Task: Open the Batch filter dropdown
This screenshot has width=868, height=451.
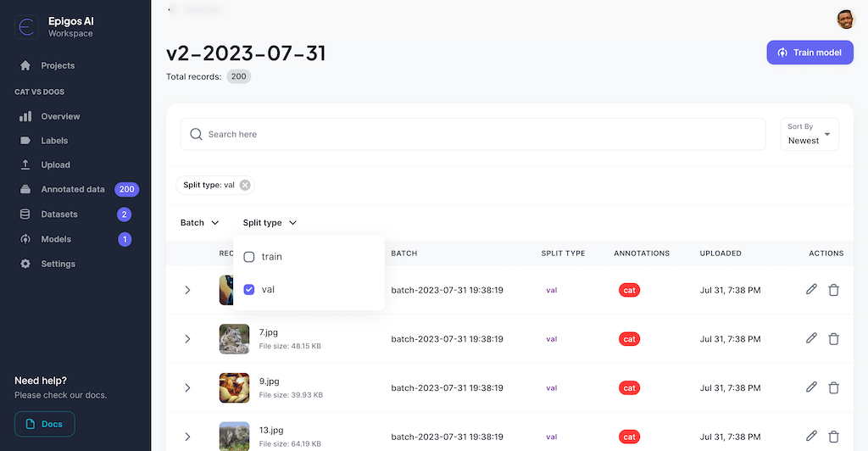Action: click(200, 223)
